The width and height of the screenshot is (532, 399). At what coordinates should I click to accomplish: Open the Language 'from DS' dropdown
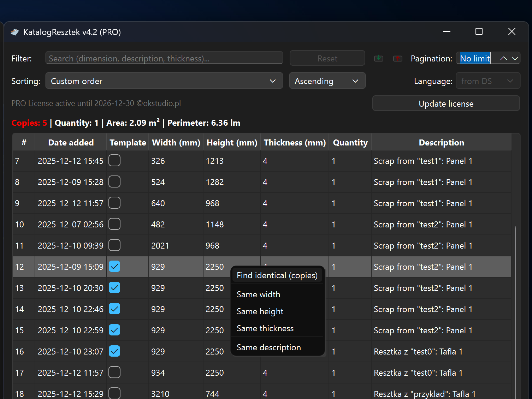(x=487, y=81)
